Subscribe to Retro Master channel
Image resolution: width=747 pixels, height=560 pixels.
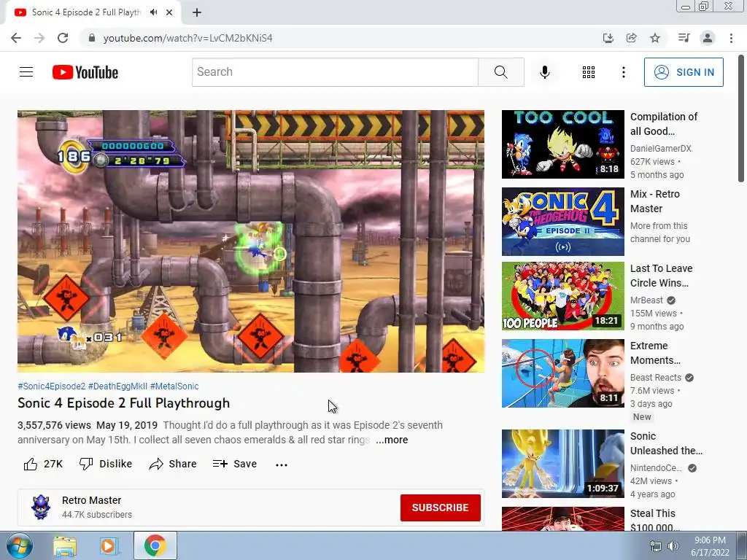[x=440, y=507]
